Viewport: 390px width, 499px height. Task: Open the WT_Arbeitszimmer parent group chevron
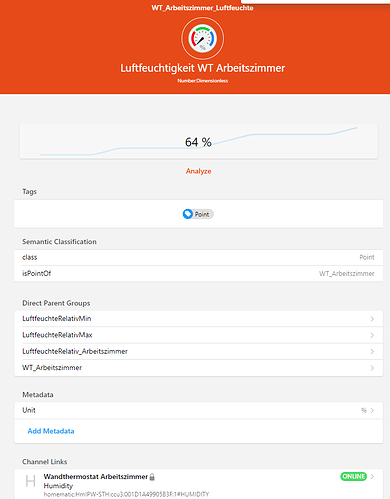[372, 368]
